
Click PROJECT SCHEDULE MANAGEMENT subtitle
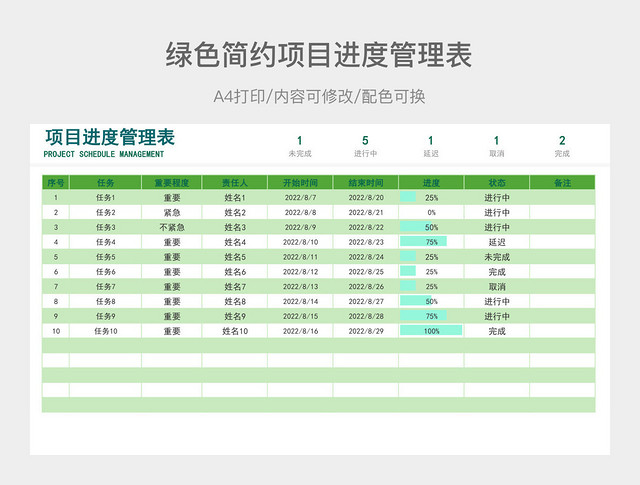pyautogui.click(x=104, y=154)
